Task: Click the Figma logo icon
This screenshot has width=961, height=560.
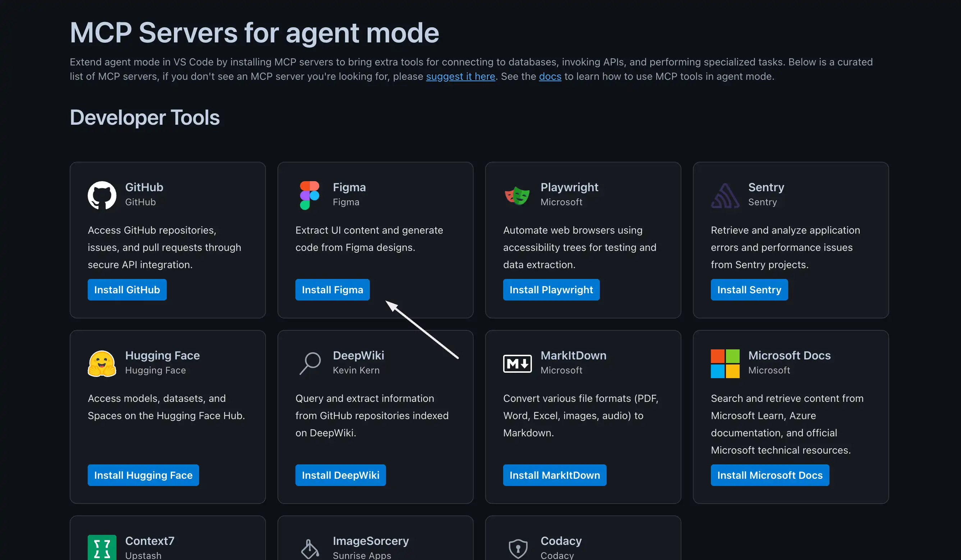Action: pos(309,195)
